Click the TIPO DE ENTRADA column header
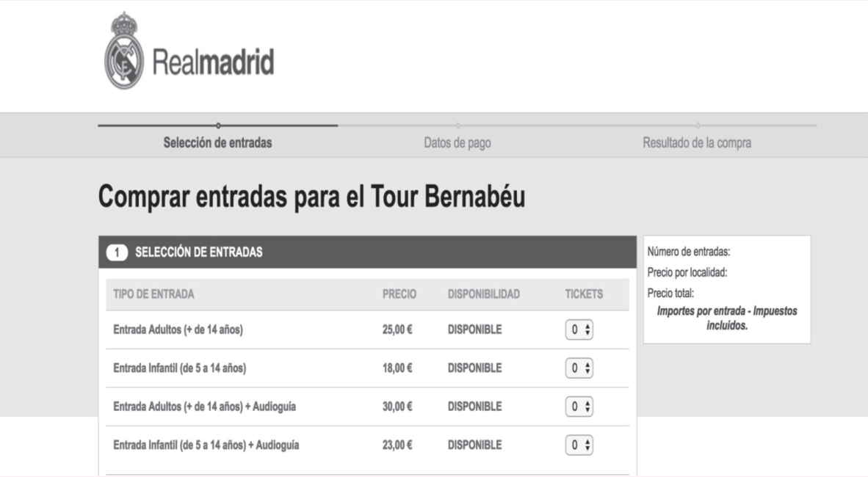The image size is (868, 477). (153, 294)
